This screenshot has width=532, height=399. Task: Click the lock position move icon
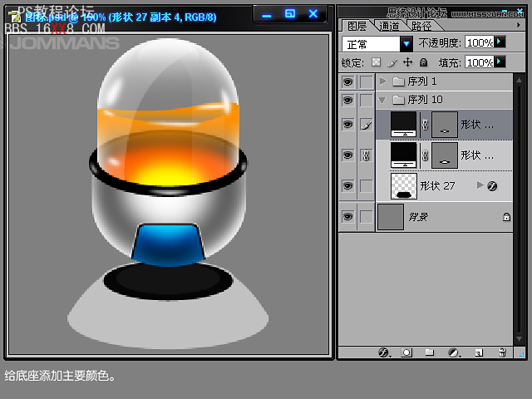pos(407,62)
